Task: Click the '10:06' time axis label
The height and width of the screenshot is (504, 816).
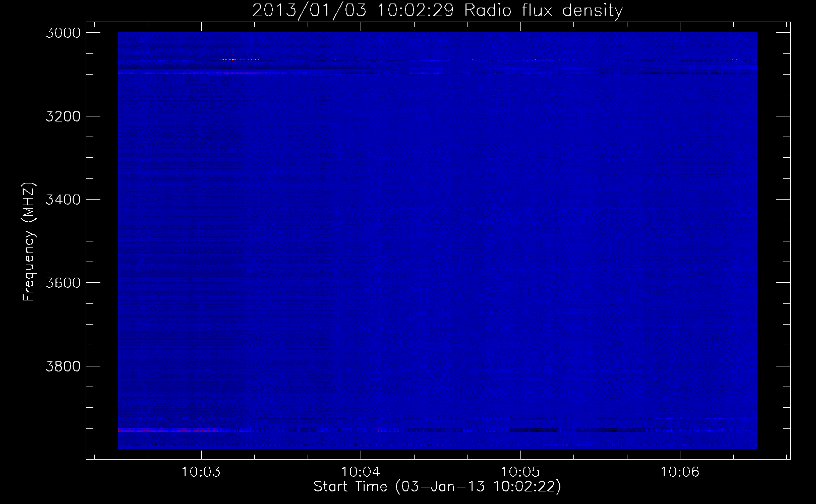Action: 680,472
